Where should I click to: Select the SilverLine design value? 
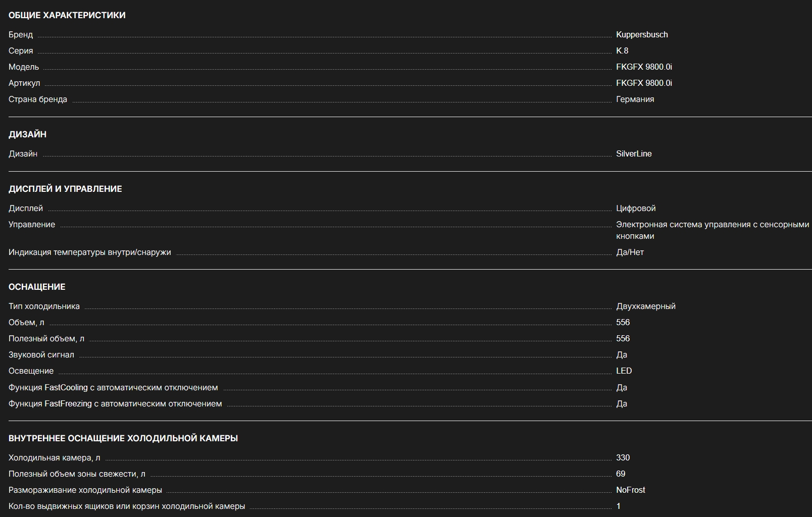[x=633, y=153]
